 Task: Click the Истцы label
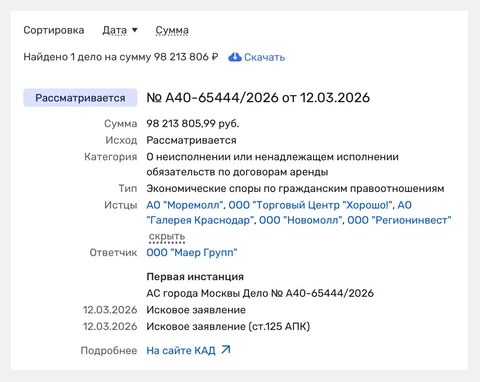[121, 205]
